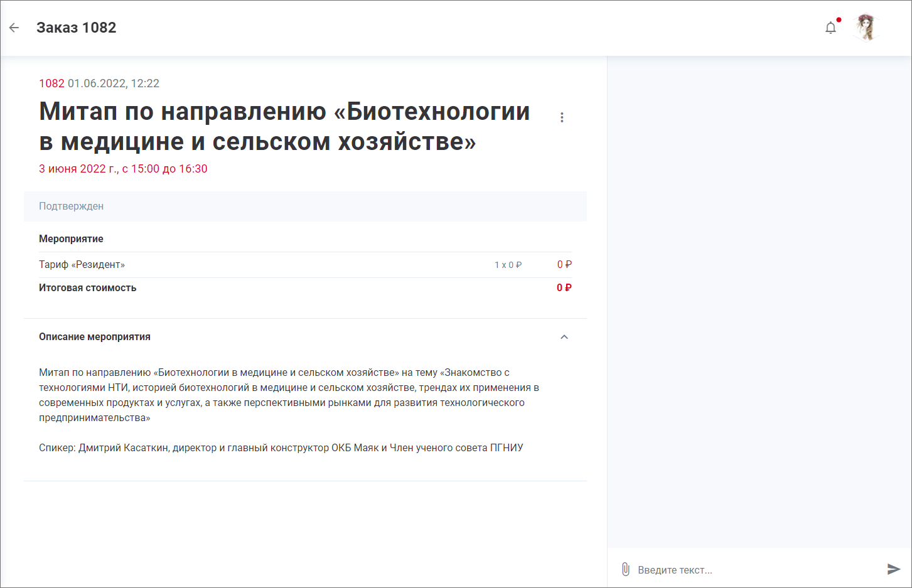Viewport: 912px width, 588px height.
Task: Click the Заказ 1082 page header title
Action: [x=77, y=28]
